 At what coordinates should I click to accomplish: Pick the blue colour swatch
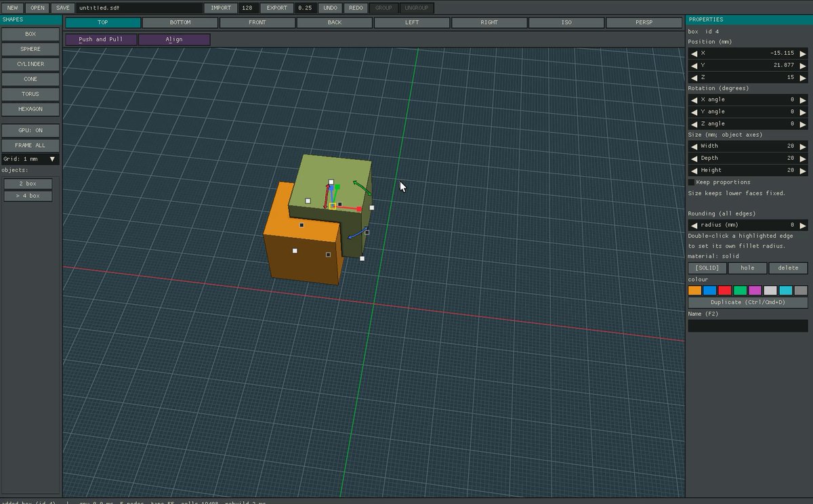(x=710, y=291)
